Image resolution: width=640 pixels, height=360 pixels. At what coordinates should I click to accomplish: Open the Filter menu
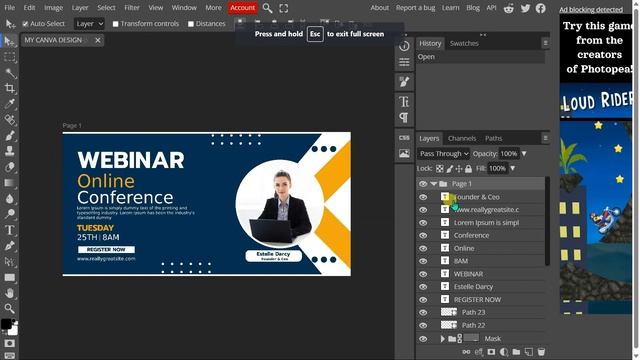point(132,8)
